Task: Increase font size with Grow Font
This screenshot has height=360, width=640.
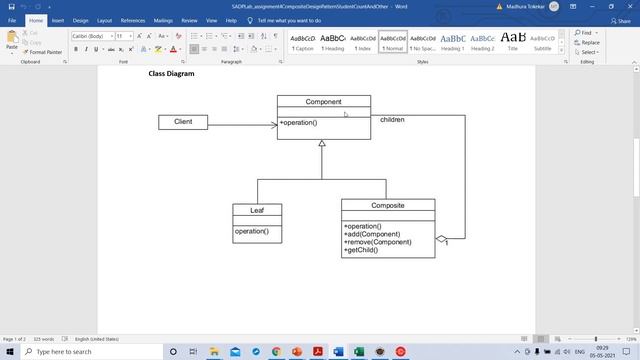Action: coord(139,36)
